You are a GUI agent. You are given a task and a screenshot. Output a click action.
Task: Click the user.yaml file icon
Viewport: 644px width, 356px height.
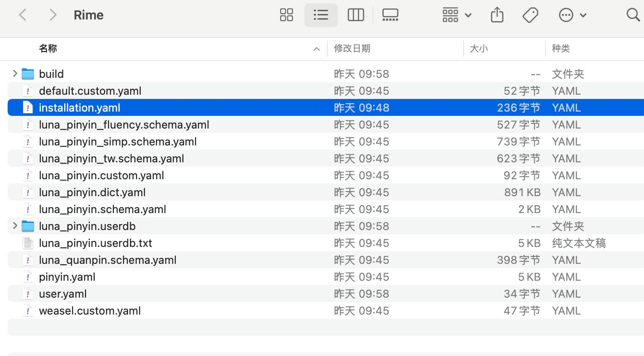(28, 294)
